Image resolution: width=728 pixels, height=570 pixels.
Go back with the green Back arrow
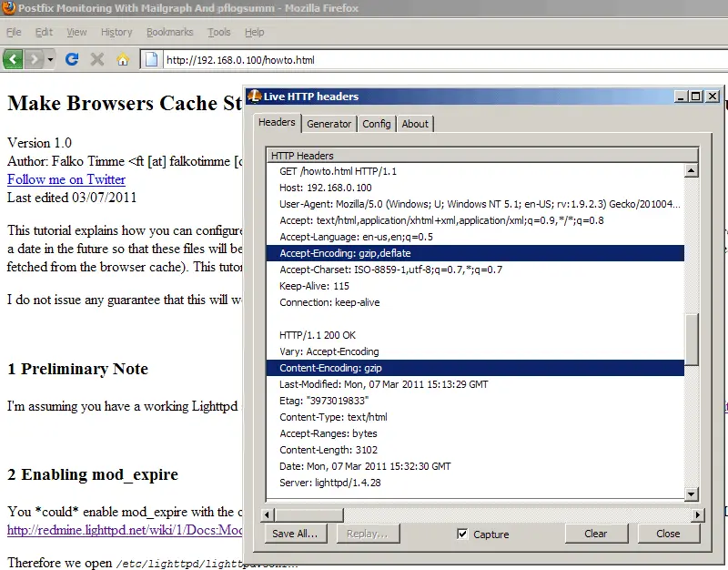point(13,59)
